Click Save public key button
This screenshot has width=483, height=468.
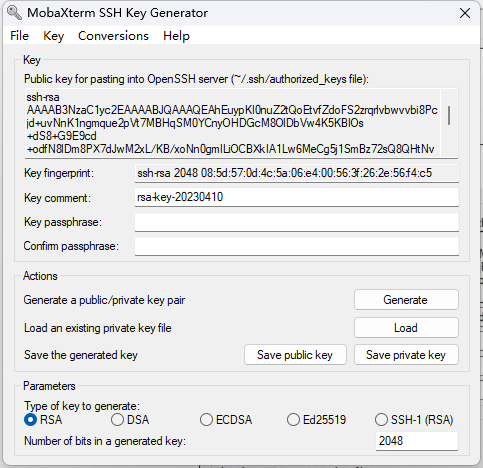pyautogui.click(x=295, y=355)
